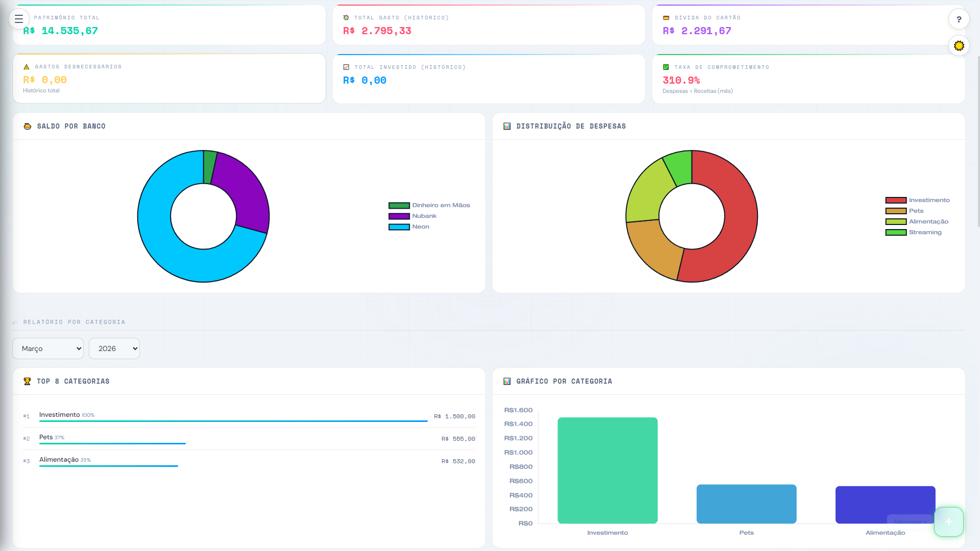Hide Dinheiro em Mãos legend series

pos(440,205)
